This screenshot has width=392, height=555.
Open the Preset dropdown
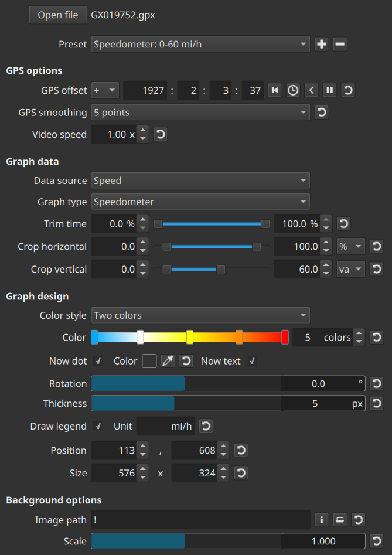coord(200,44)
